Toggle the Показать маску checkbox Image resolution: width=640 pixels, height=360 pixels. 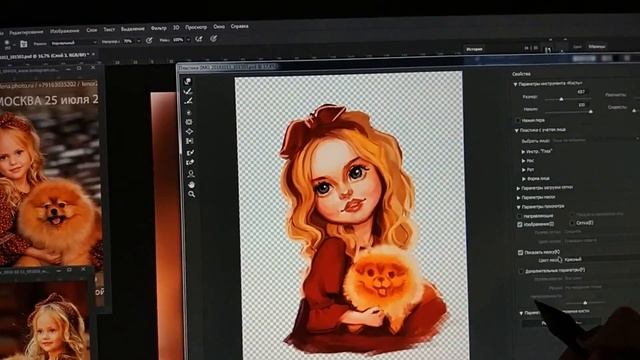click(x=520, y=253)
